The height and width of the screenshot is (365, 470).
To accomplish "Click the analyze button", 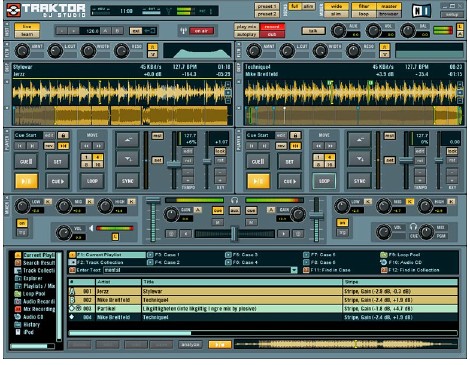I will coord(190,344).
